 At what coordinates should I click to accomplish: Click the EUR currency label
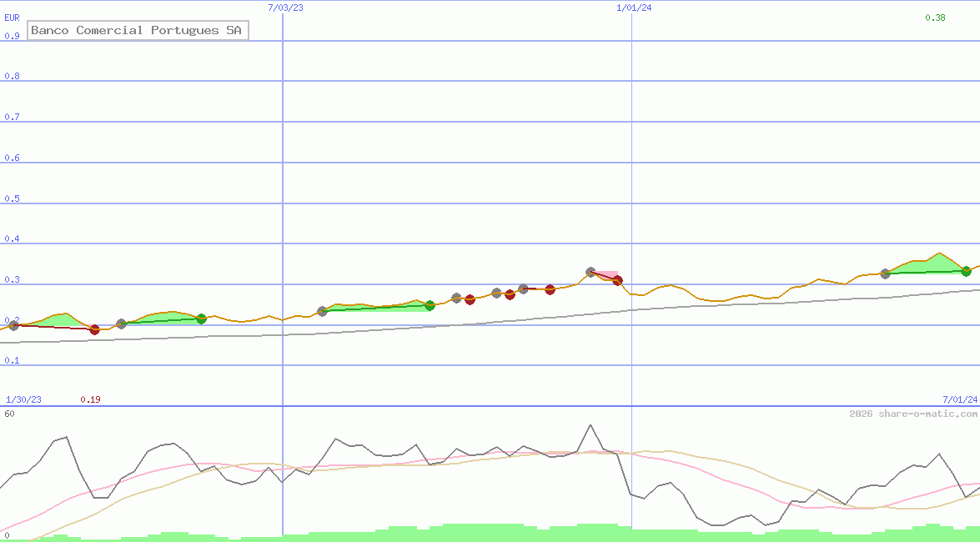[12, 17]
